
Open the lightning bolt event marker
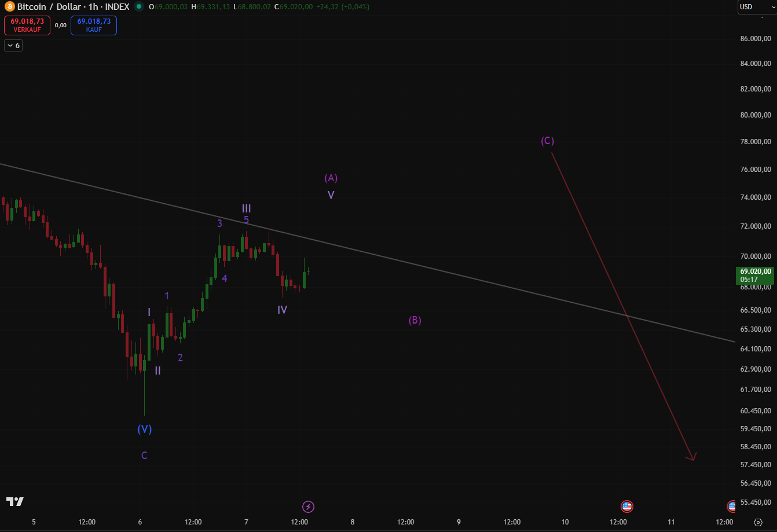[309, 507]
